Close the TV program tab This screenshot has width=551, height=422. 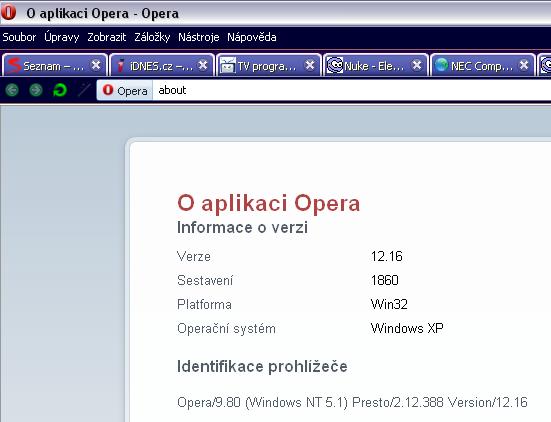310,65
